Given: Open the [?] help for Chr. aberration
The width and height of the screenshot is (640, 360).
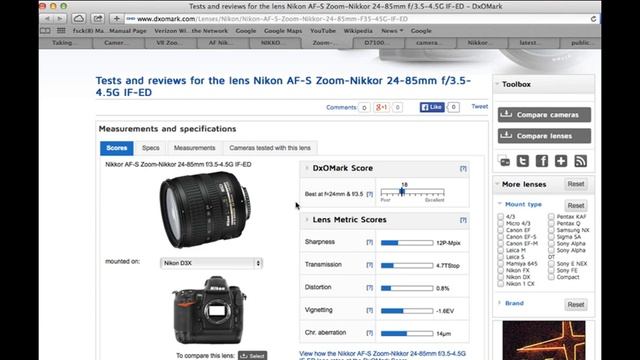Looking at the screenshot, I should (x=369, y=333).
